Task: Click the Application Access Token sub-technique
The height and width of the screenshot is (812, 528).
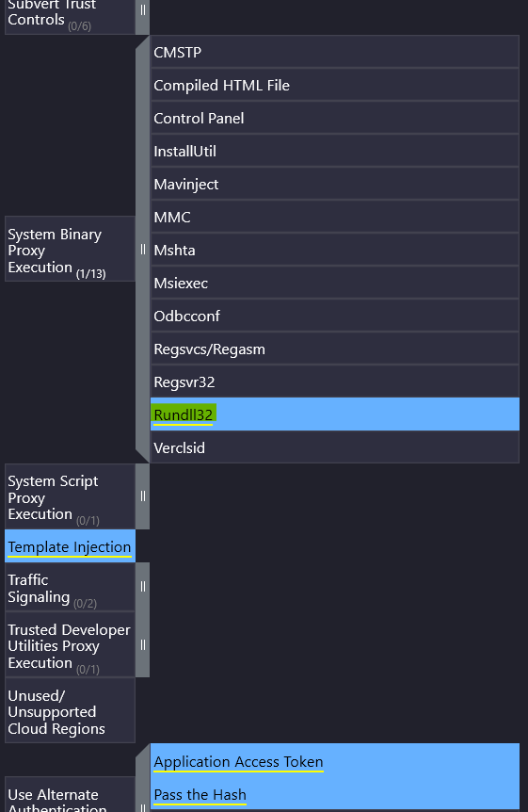Action: (x=335, y=761)
